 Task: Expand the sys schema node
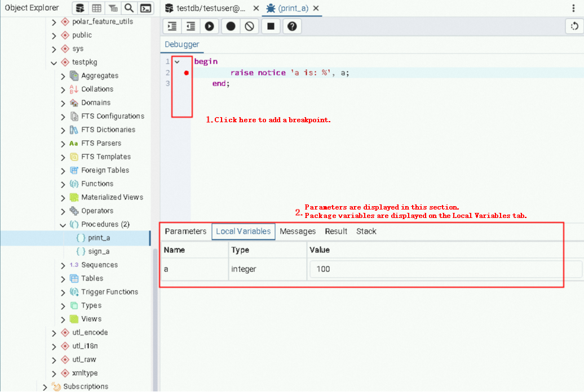54,49
